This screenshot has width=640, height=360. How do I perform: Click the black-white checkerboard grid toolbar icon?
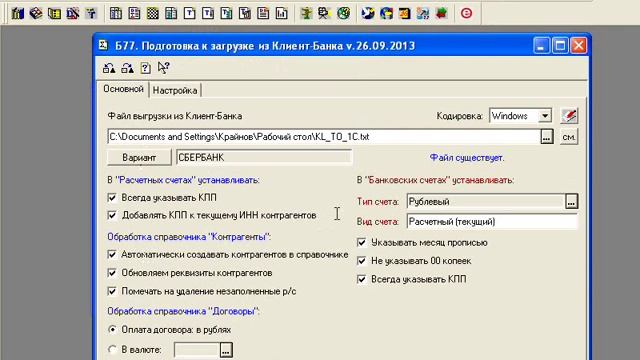point(153,13)
